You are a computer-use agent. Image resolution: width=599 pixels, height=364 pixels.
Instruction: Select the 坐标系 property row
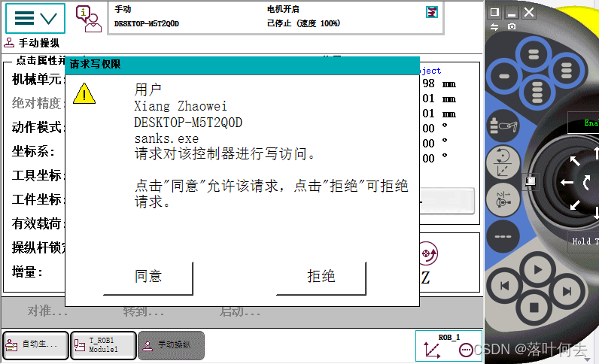click(x=33, y=151)
